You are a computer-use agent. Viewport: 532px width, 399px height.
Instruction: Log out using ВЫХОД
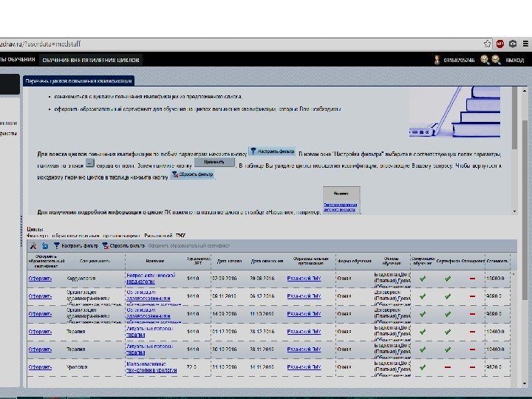point(515,60)
